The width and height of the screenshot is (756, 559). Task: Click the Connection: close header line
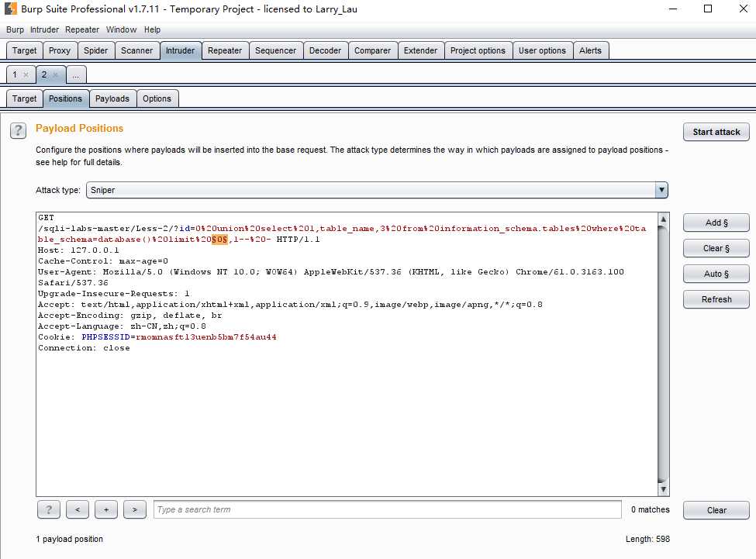pos(84,348)
